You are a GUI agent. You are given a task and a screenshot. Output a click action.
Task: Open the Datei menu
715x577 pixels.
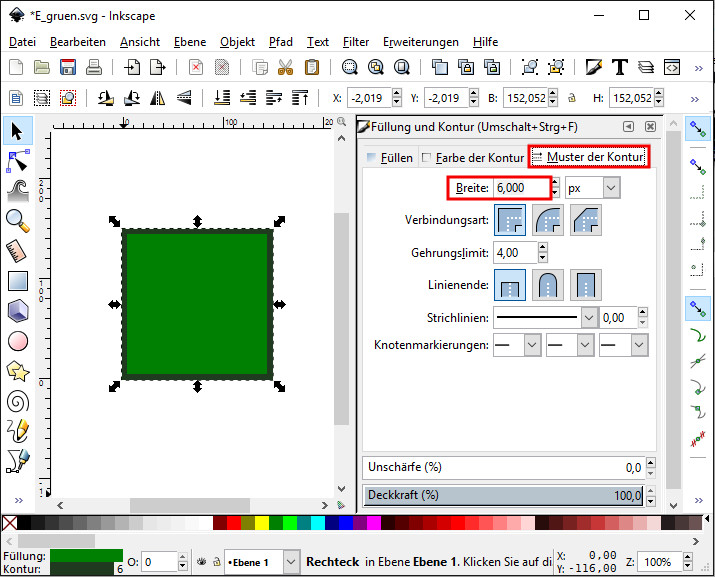click(x=22, y=42)
